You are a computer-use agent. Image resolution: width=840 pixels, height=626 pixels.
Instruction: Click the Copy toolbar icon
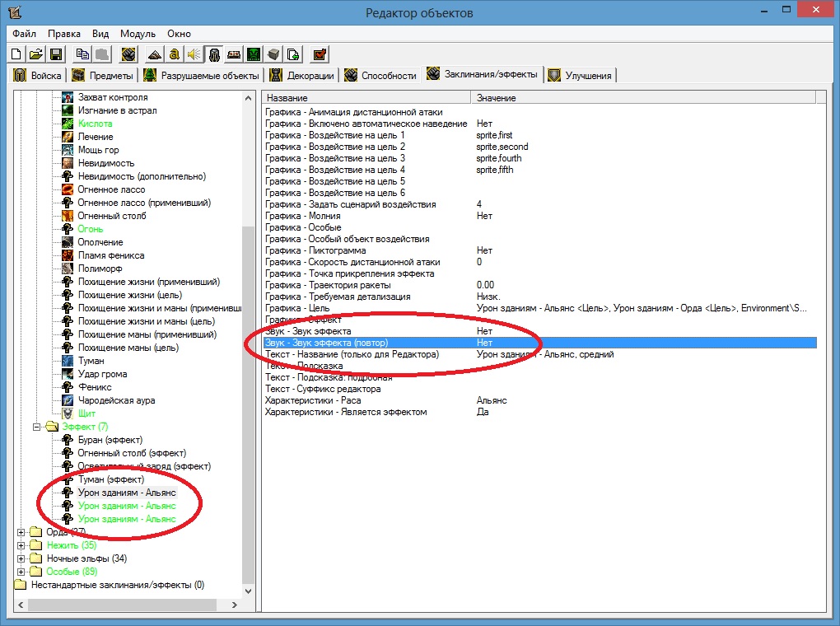tap(82, 54)
